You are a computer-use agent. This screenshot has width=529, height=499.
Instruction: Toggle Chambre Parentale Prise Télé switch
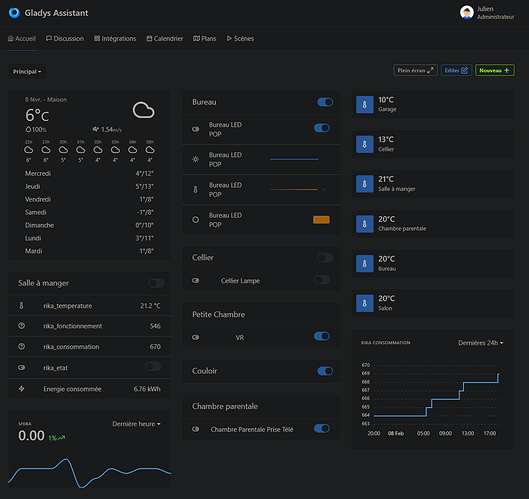tap(322, 428)
